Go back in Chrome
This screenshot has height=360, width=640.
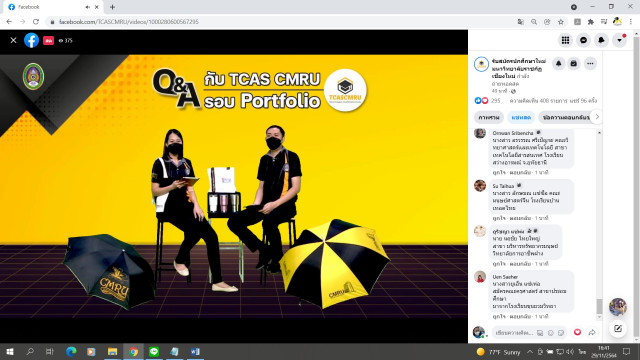pos(9,22)
